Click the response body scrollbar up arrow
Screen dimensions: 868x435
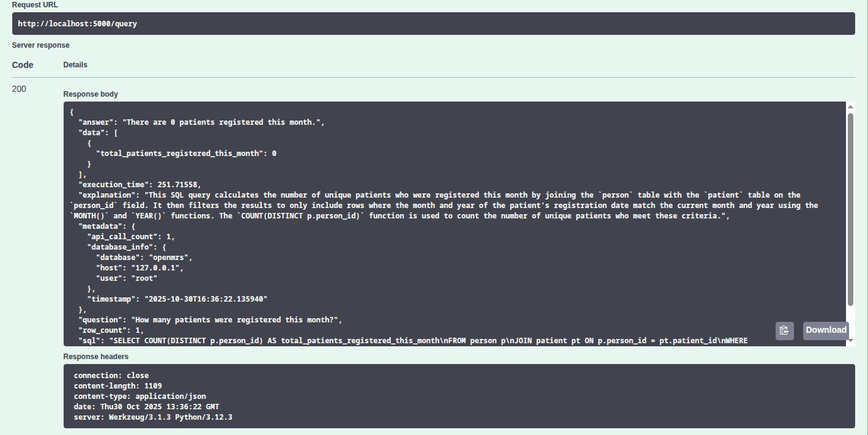pos(850,107)
